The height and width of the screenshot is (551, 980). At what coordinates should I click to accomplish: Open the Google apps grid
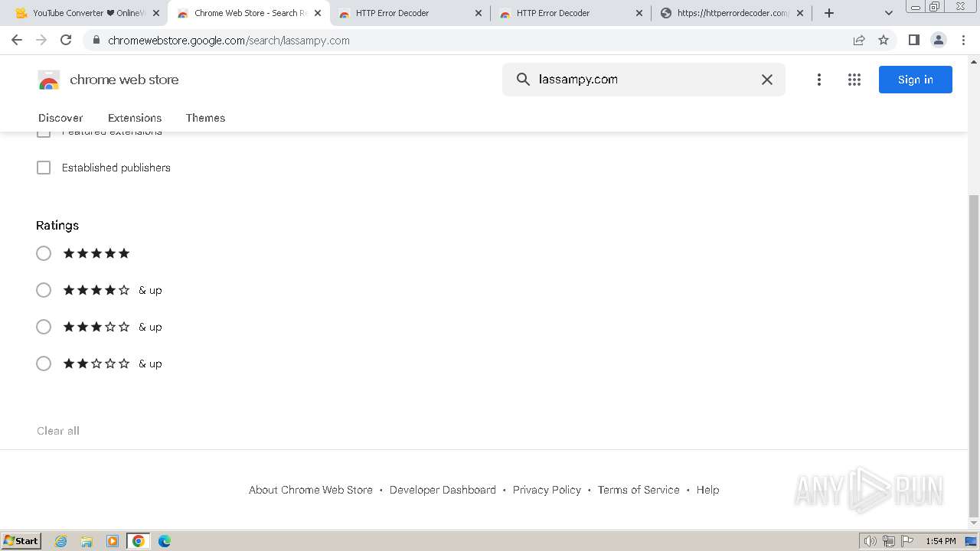click(x=854, y=80)
